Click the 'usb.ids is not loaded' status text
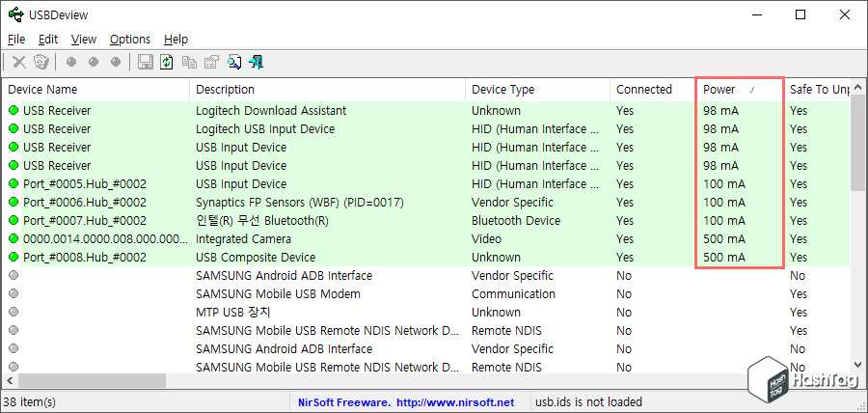This screenshot has height=413, width=868. (588, 402)
